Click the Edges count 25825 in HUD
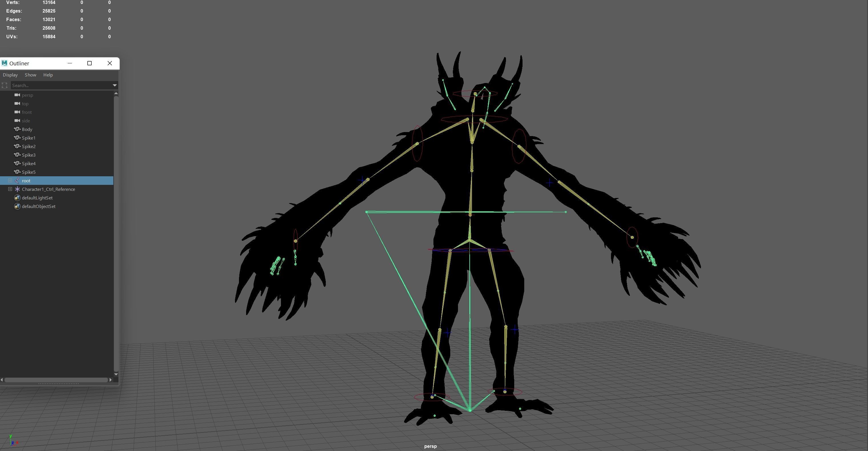This screenshot has height=451, width=868. 49,11
